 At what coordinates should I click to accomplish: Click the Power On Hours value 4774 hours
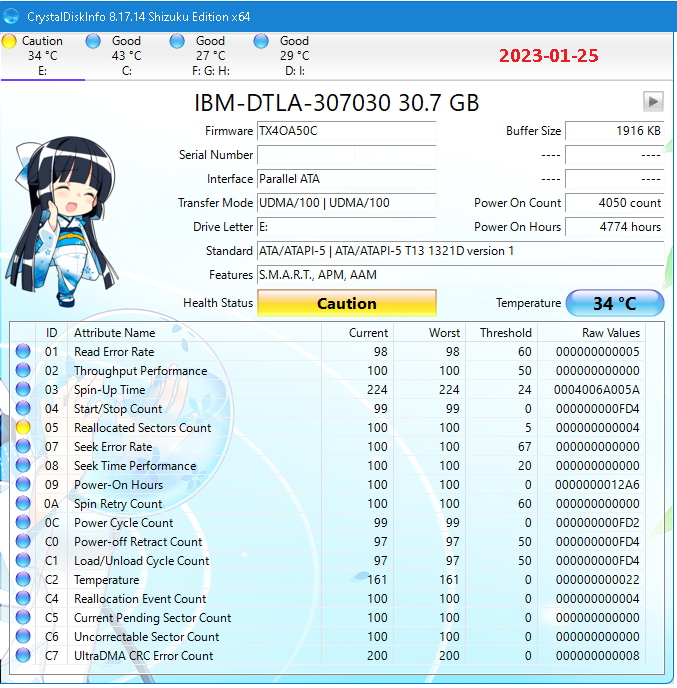[615, 227]
